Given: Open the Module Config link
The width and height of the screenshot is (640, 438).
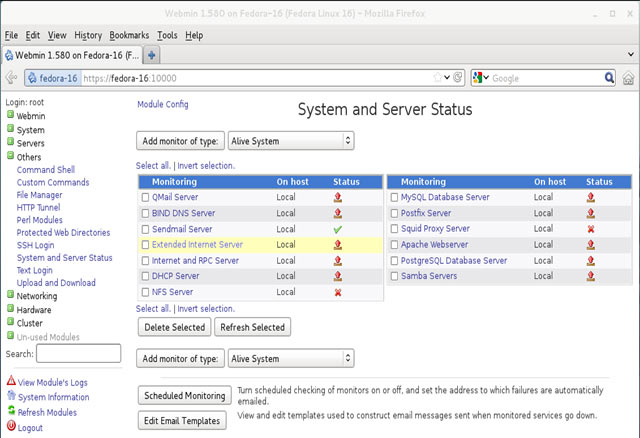Looking at the screenshot, I should pos(162,105).
